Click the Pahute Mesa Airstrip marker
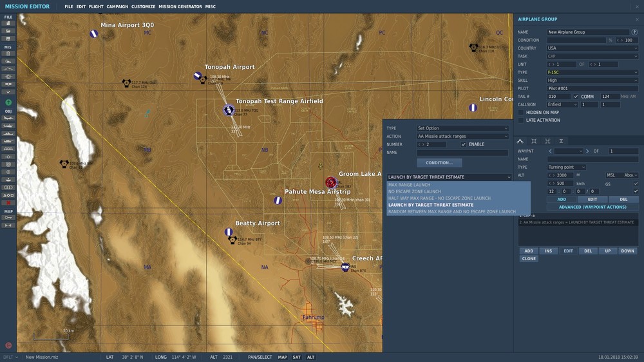The height and width of the screenshot is (362, 644). click(278, 200)
